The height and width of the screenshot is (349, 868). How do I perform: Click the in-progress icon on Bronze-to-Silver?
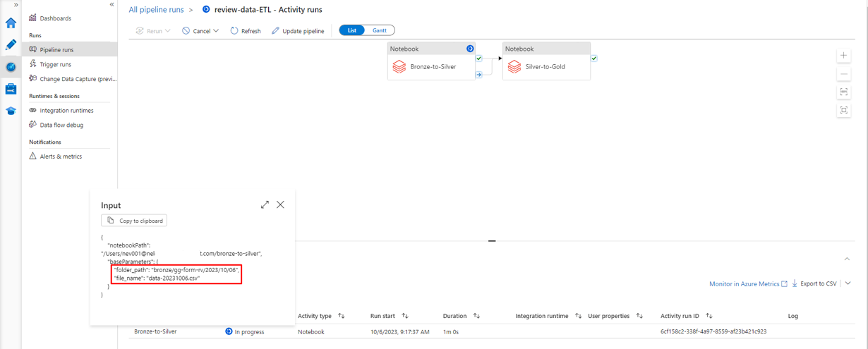click(x=470, y=49)
